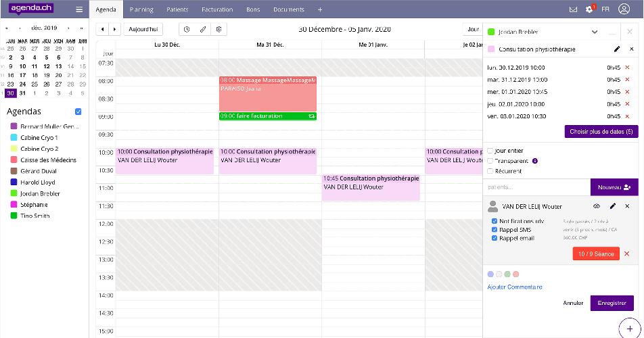
Task: Click the eye icon beside VAN DER LELIJ Wouter
Action: [597, 206]
